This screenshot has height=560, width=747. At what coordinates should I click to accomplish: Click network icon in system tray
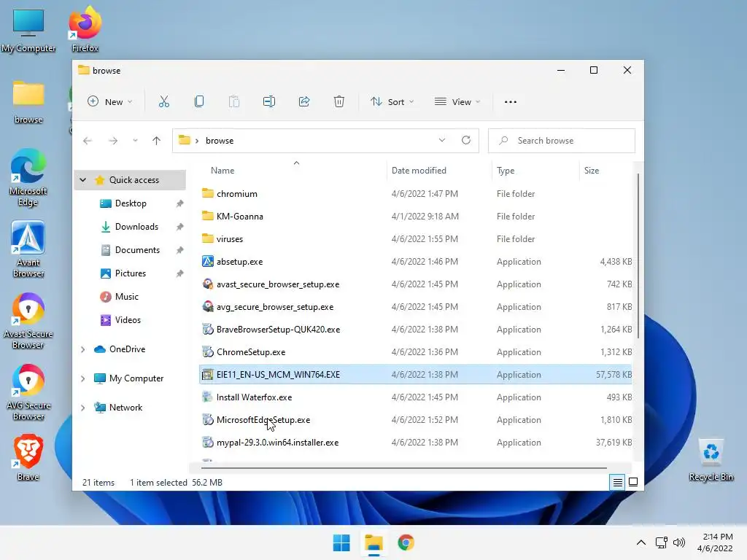661,542
